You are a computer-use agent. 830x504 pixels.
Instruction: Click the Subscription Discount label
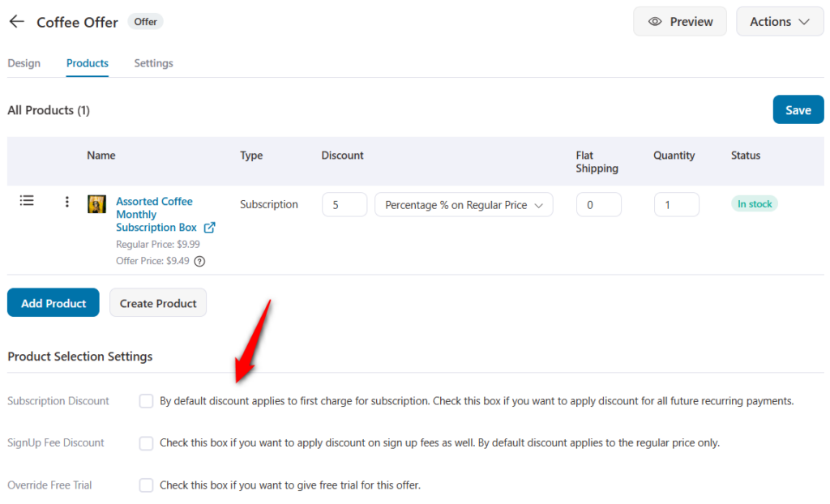[x=58, y=401]
